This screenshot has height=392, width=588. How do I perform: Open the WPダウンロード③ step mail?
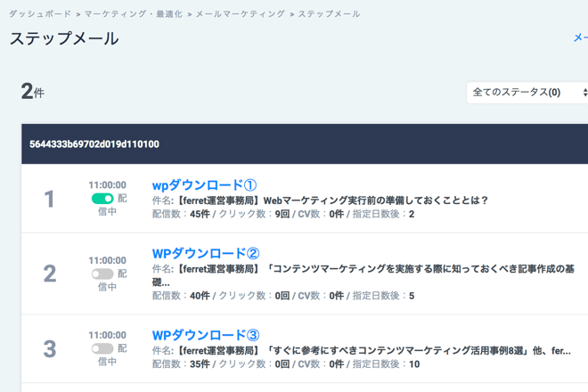tap(206, 336)
